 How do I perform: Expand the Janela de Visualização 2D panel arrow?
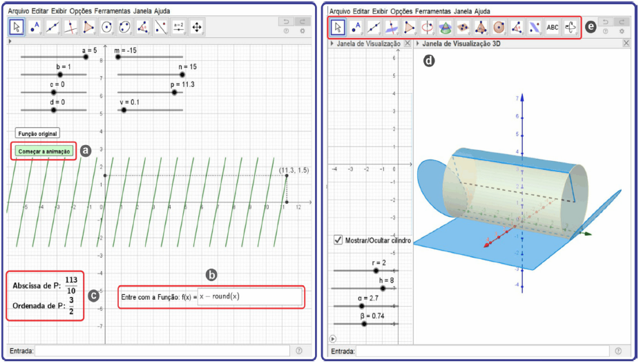click(x=332, y=43)
